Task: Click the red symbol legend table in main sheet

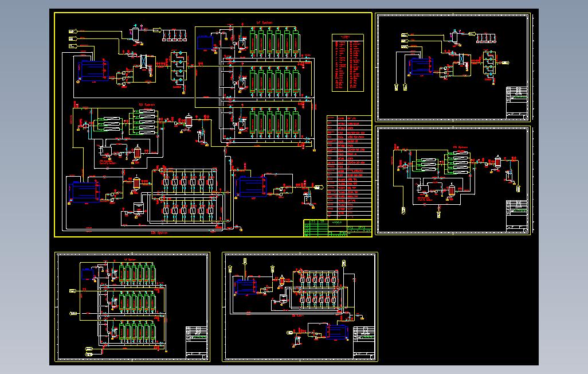Action: click(x=348, y=63)
